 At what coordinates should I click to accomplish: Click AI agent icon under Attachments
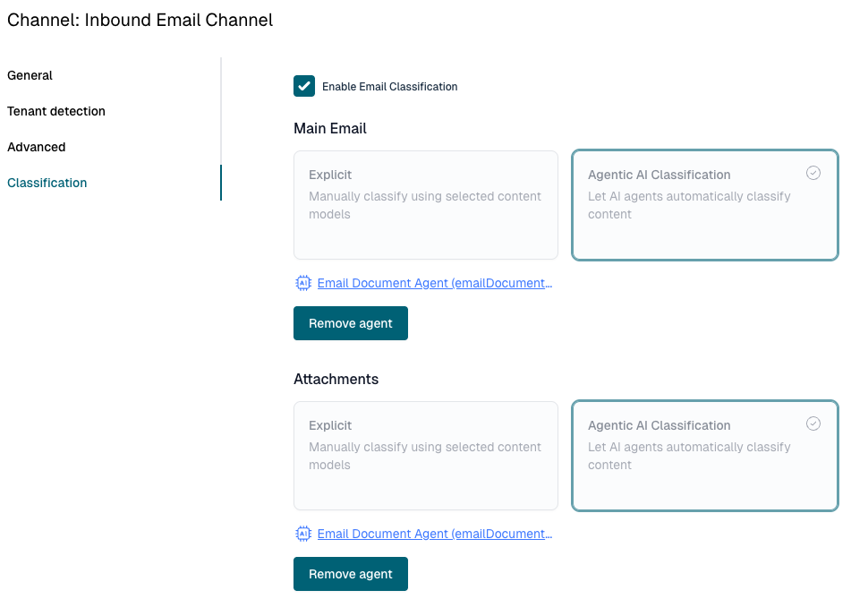(303, 534)
